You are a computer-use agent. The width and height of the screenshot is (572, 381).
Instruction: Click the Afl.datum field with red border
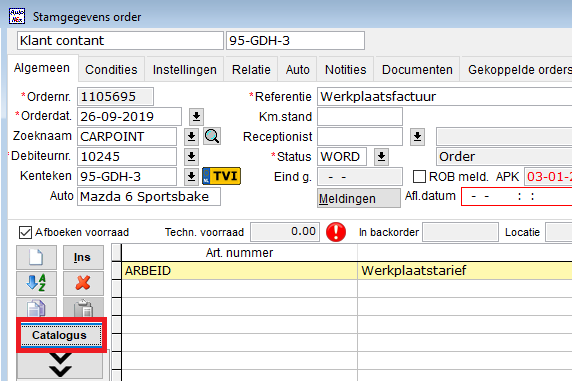pos(517,197)
